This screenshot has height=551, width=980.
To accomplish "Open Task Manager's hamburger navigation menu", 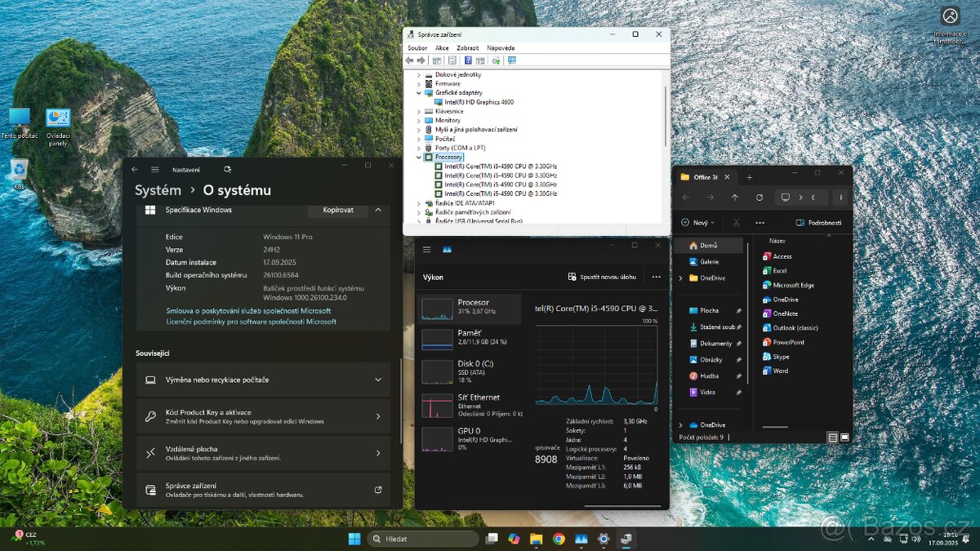I will point(426,249).
